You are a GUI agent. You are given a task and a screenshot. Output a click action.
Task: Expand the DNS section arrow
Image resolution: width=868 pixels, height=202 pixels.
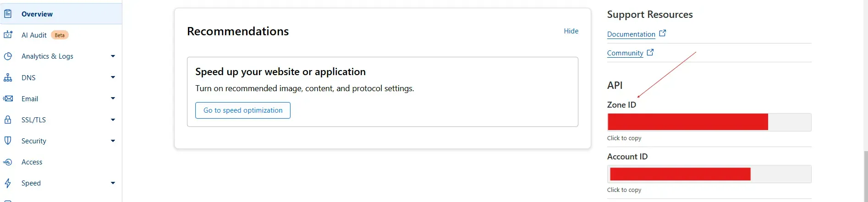[113, 77]
